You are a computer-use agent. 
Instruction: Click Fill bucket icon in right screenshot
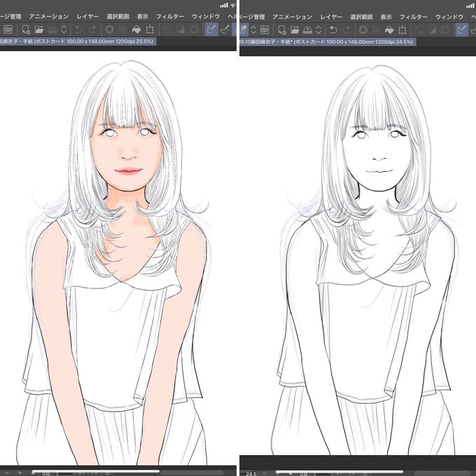pyautogui.click(x=389, y=29)
